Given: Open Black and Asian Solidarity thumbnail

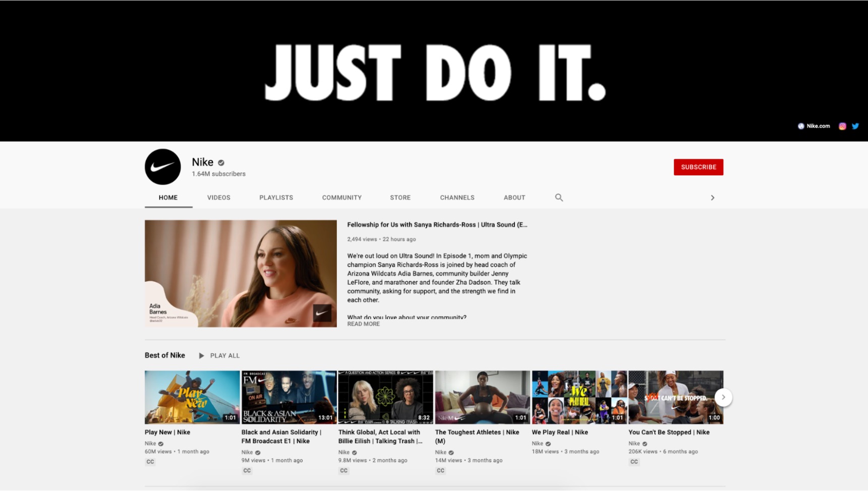Looking at the screenshot, I should point(289,397).
